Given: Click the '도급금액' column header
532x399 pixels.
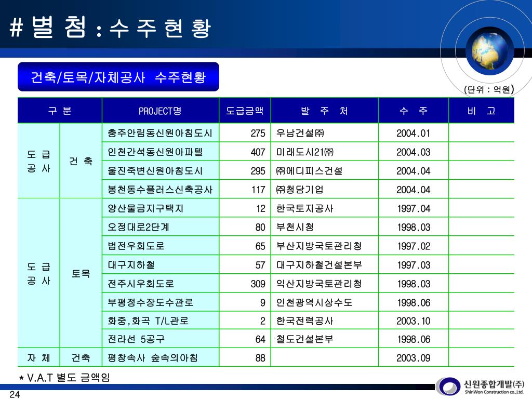Looking at the screenshot, I should point(245,111).
